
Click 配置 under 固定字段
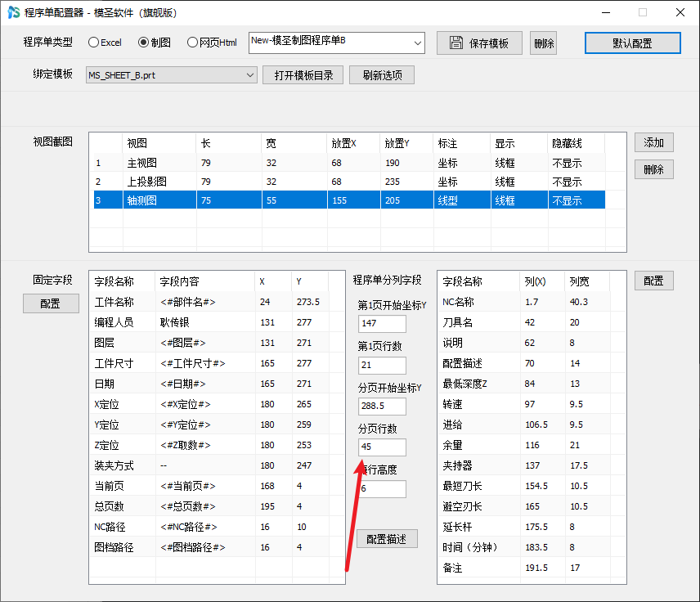click(x=51, y=303)
